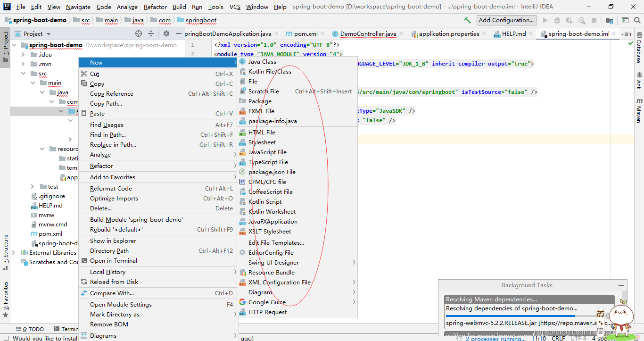Open the VCS menu in menu bar
This screenshot has height=341, width=644.
pos(235,7)
